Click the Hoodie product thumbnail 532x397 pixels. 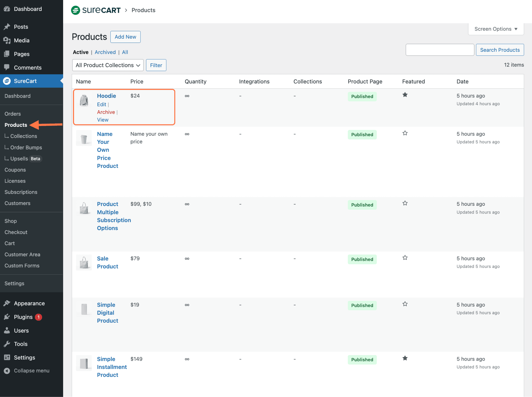(84, 100)
